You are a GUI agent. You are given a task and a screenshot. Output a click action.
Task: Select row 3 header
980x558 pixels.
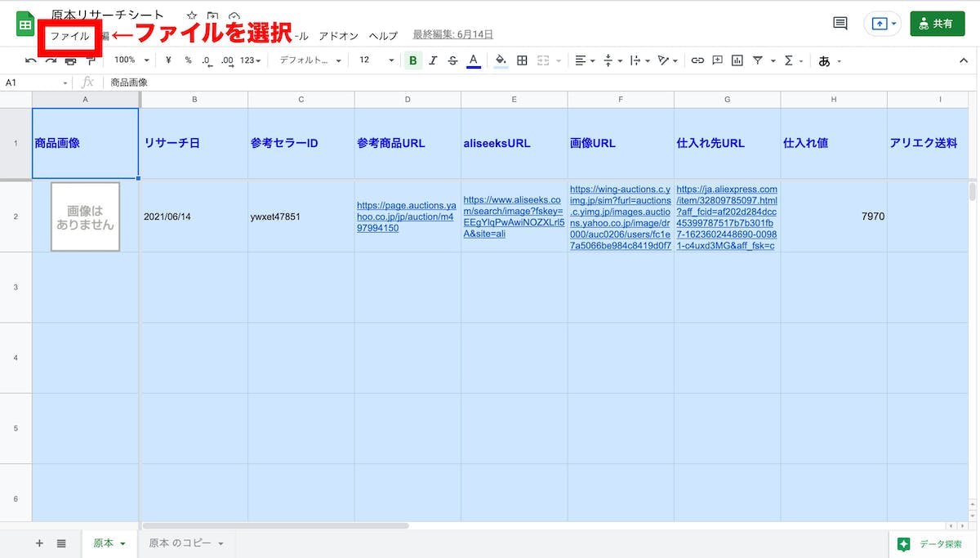coord(16,287)
